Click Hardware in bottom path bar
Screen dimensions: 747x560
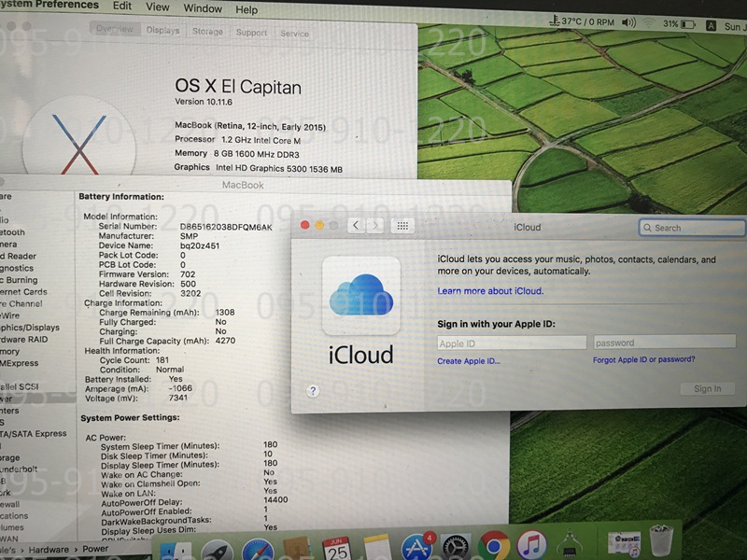(49, 550)
